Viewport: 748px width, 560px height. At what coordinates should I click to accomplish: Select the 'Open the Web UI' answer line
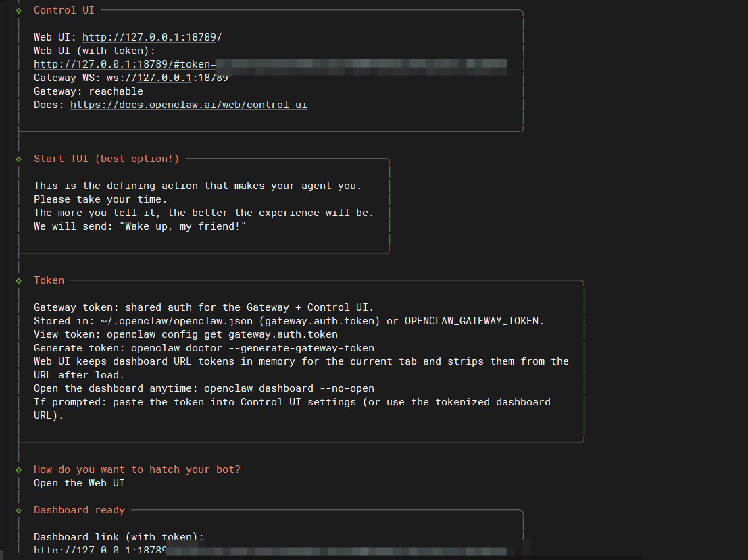pyautogui.click(x=79, y=483)
